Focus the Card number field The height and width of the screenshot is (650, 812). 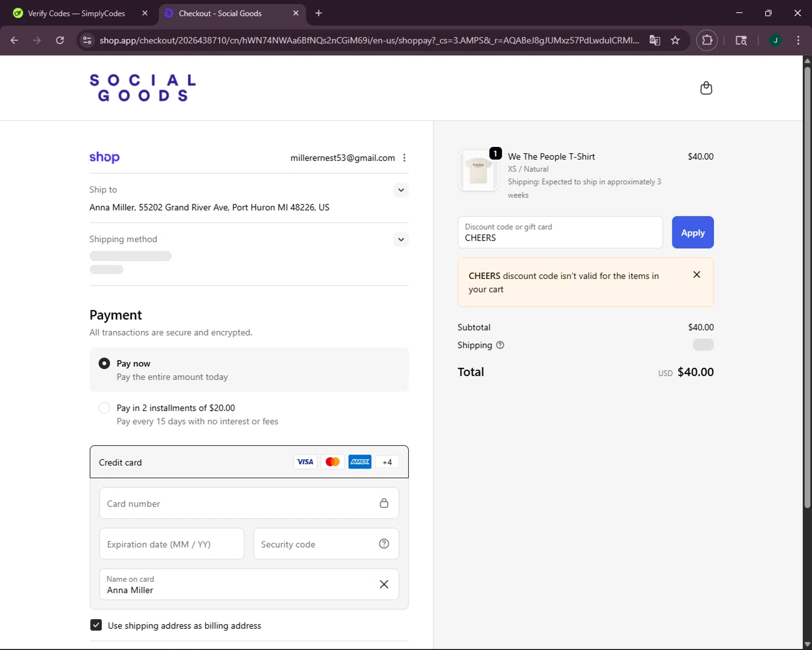click(x=249, y=503)
